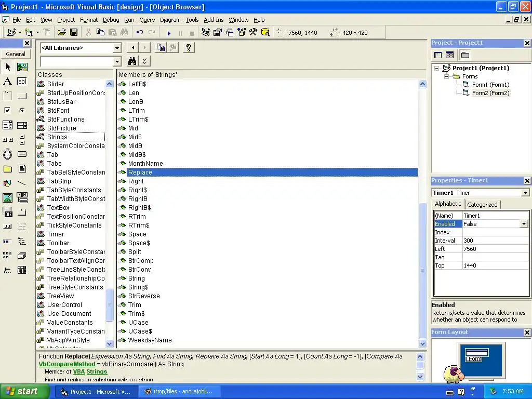This screenshot has width=532, height=399.
Task: Open the Timer1 object dropdown in Properties
Action: (525, 193)
